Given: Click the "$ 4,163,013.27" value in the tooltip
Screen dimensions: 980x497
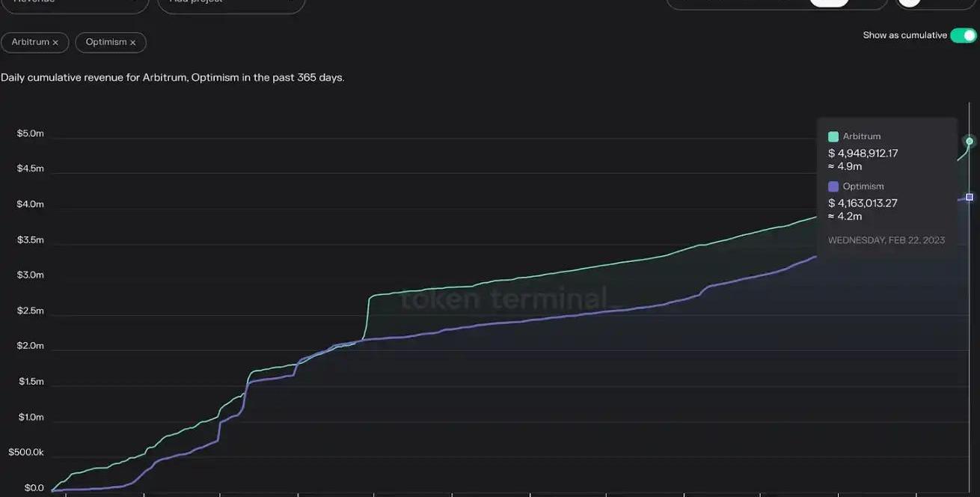Looking at the screenshot, I should tap(863, 203).
